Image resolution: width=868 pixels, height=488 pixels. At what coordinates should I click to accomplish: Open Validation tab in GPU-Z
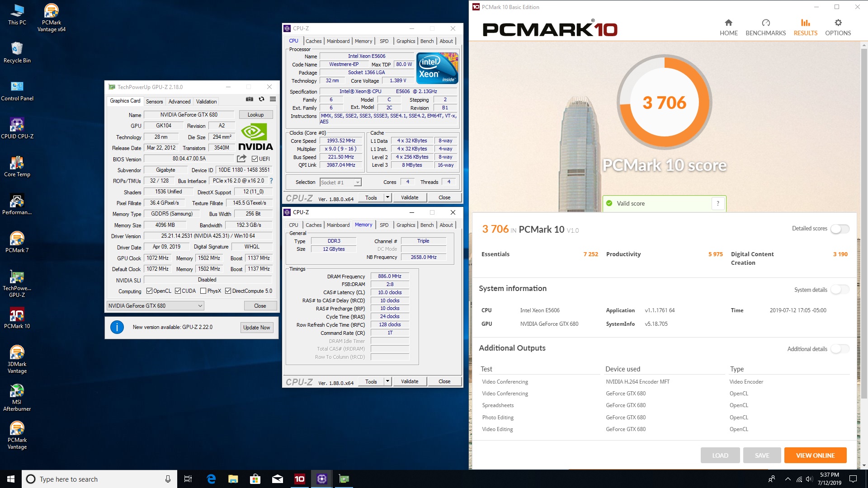pyautogui.click(x=206, y=102)
